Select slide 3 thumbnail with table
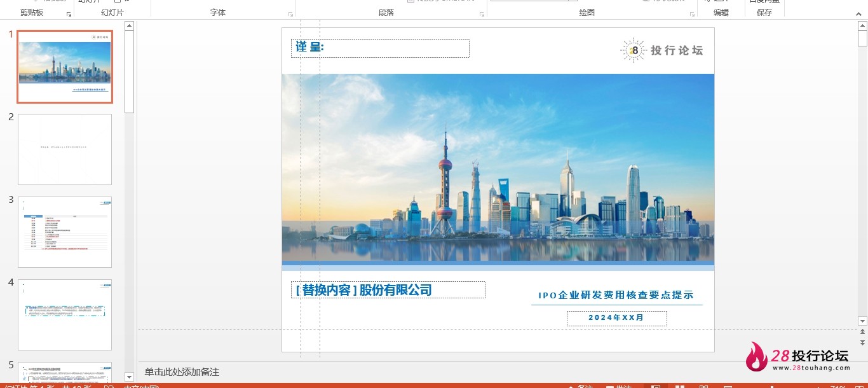The width and height of the screenshot is (868, 388). 65,232
